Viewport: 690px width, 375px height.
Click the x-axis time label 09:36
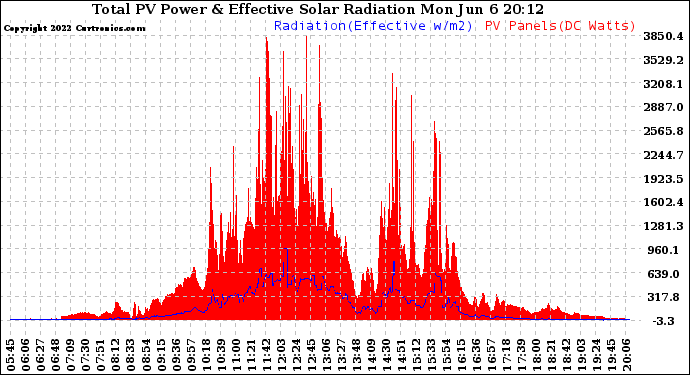176,355
